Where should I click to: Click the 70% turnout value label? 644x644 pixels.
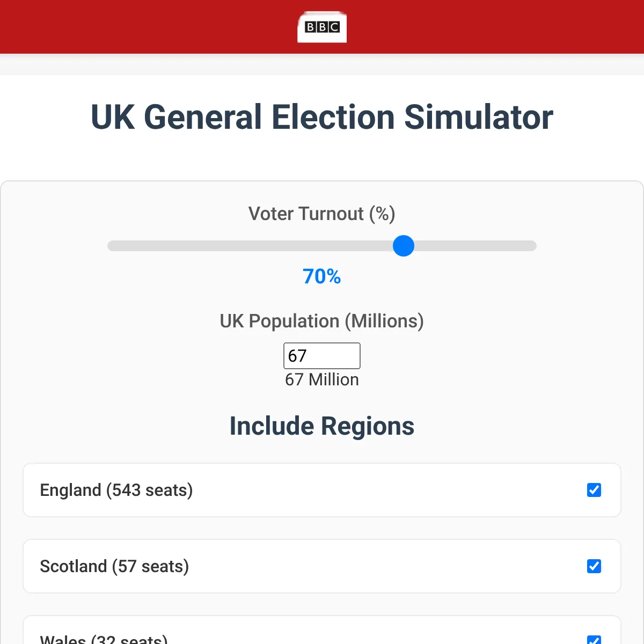coord(321,277)
